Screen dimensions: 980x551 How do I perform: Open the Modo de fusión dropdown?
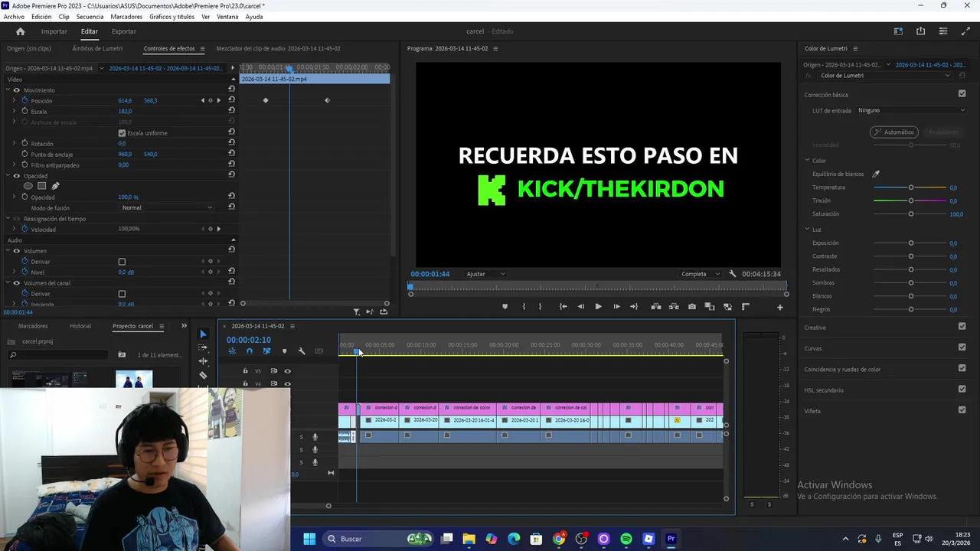[x=167, y=207]
